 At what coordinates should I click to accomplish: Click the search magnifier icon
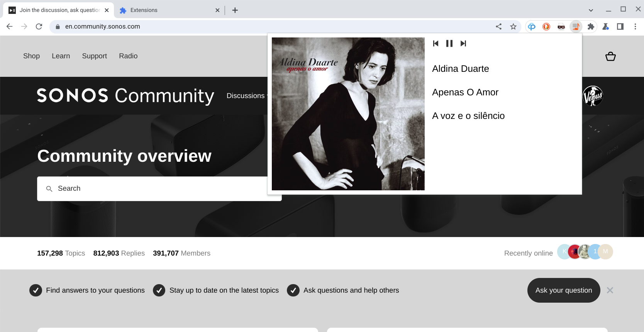pyautogui.click(x=49, y=189)
